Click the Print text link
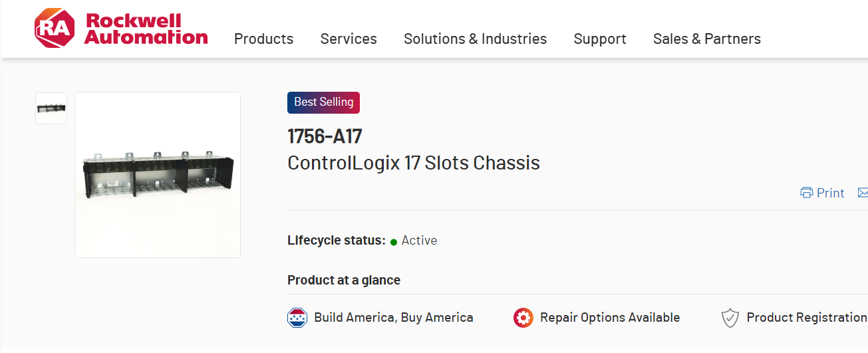868x353 pixels. coord(830,193)
